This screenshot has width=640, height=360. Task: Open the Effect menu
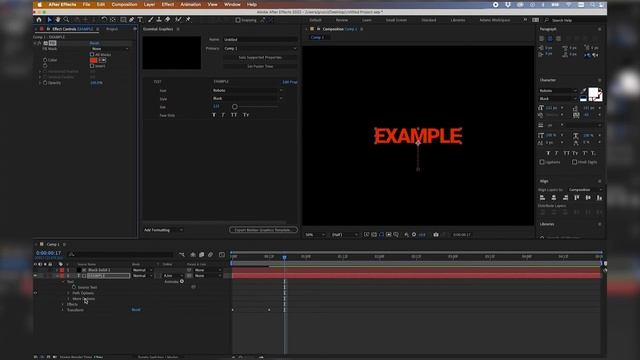point(168,4)
